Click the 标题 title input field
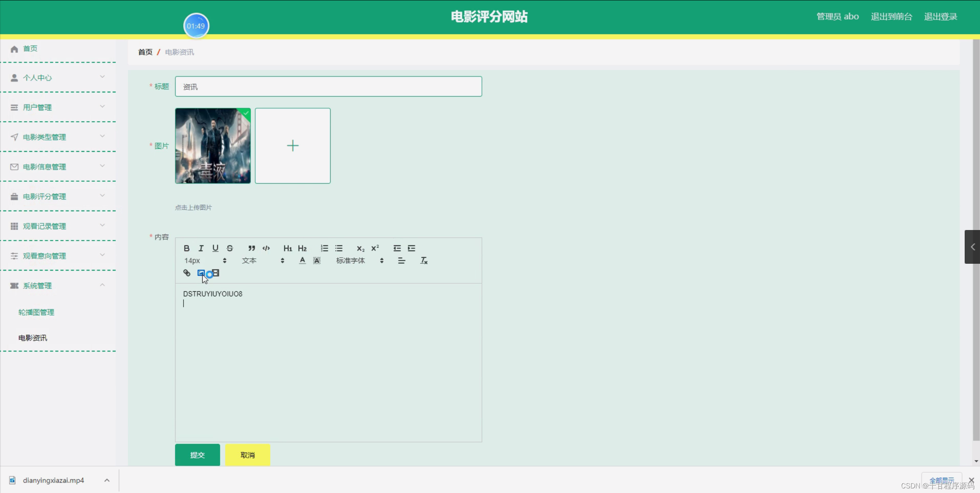980x493 pixels. pos(328,87)
